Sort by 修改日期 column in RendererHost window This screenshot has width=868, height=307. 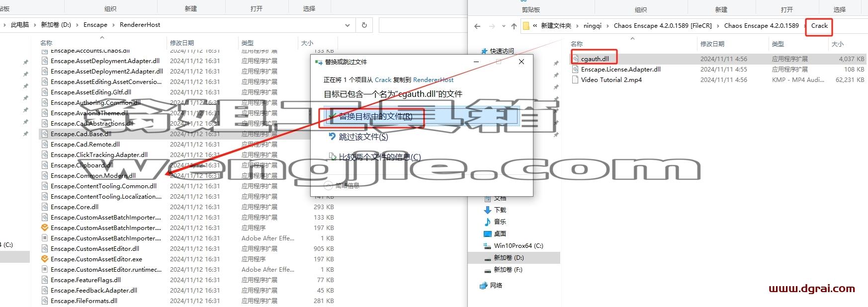182,43
